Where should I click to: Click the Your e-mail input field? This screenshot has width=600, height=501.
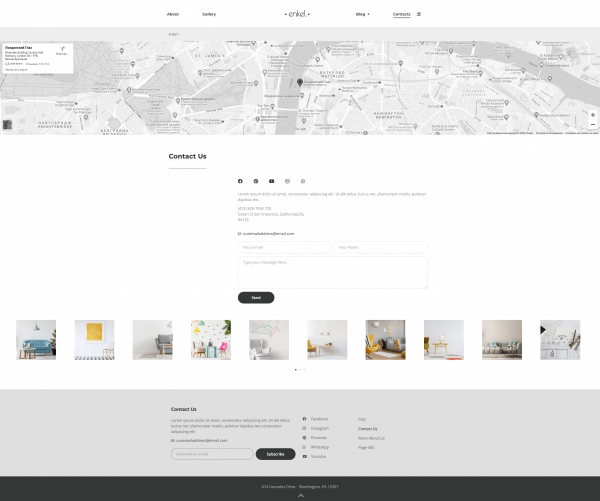(284, 247)
